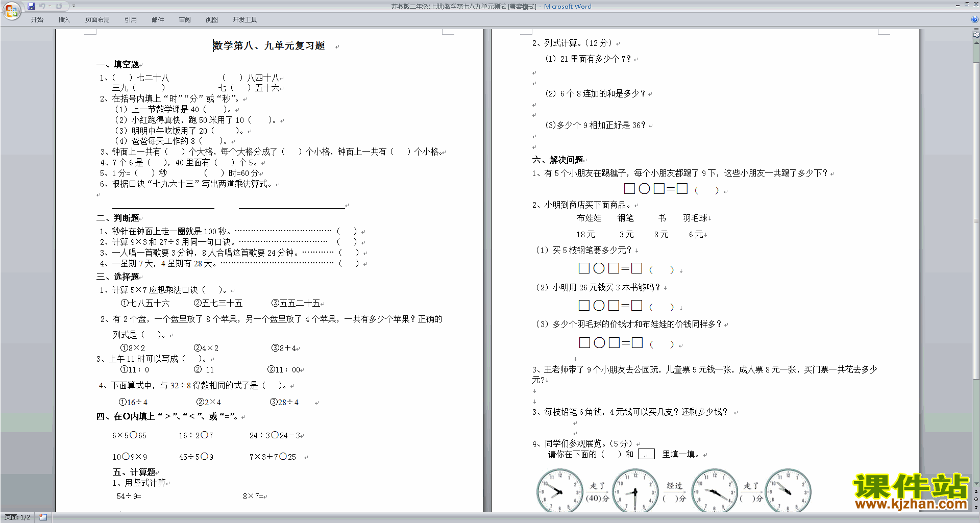This screenshot has width=980, height=523.
Task: Open the Select Browse Object circle button
Action: click(x=976, y=499)
